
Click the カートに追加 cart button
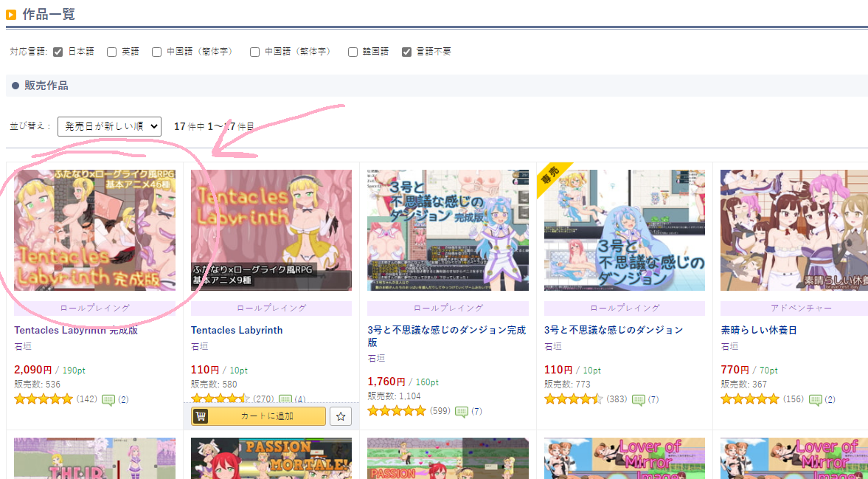pyautogui.click(x=259, y=416)
